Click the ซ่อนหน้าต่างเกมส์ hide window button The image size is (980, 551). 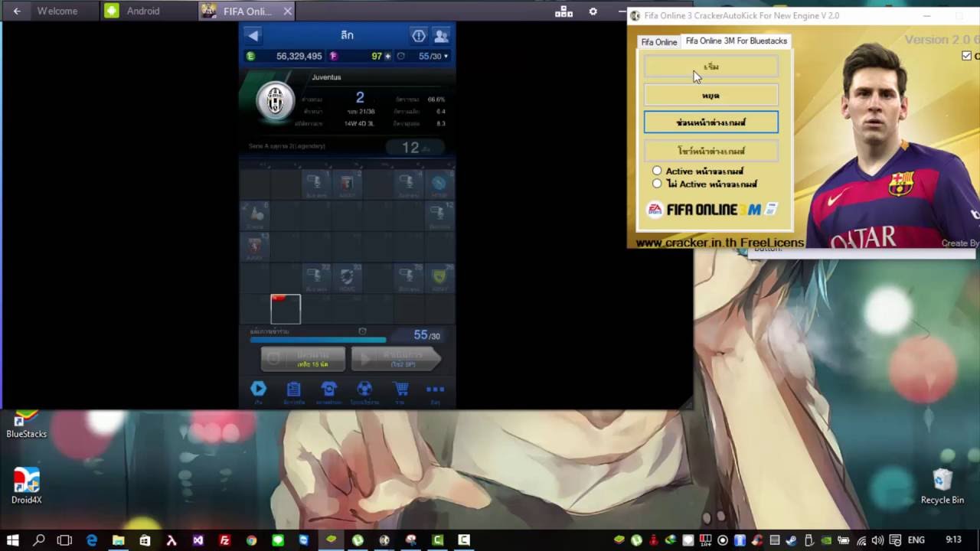pyautogui.click(x=711, y=122)
